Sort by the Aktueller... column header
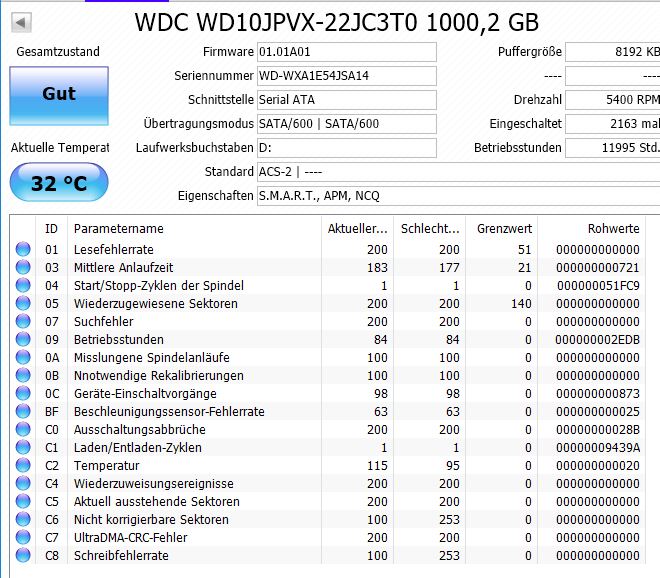 (x=357, y=229)
